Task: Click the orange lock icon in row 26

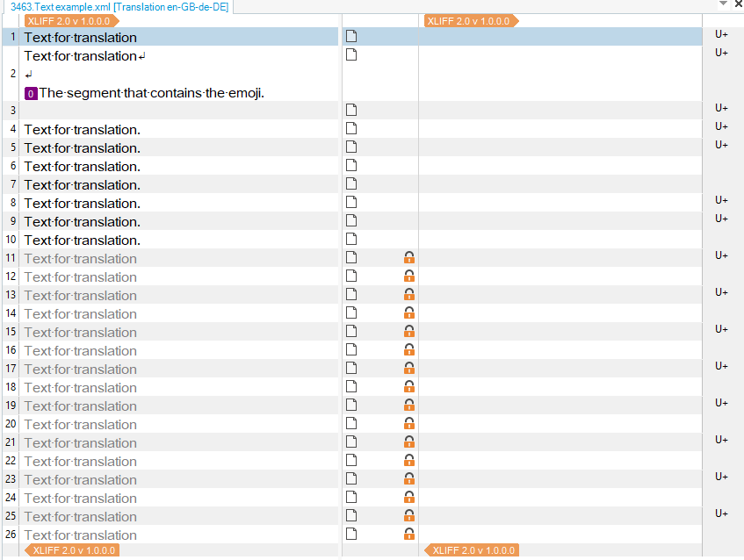Action: click(409, 534)
